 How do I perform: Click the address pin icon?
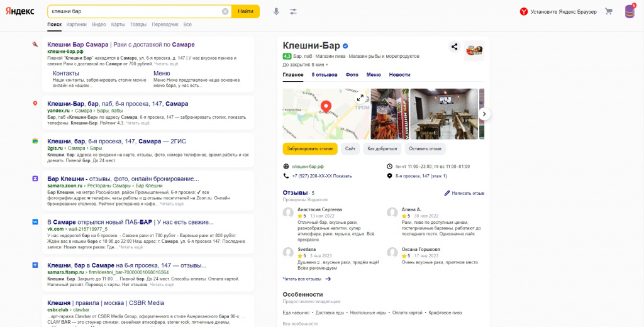tap(389, 176)
